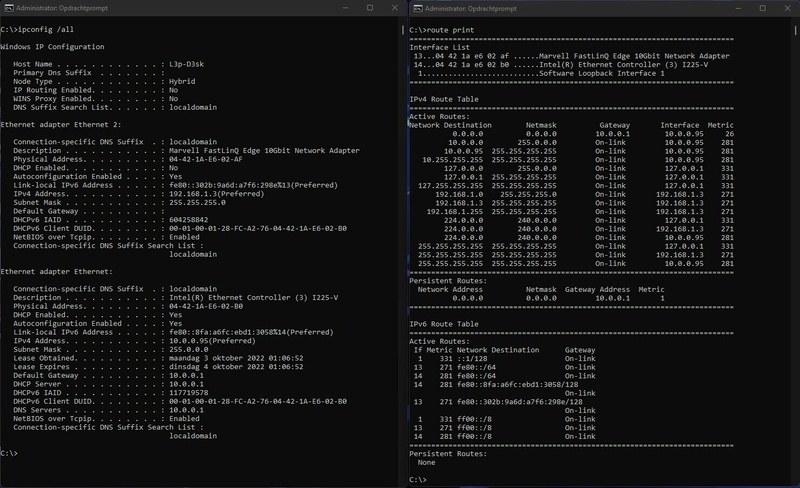This screenshot has height=488, width=800.
Task: Click gateway '10.0.0.1' in the first active route row
Action: point(613,134)
